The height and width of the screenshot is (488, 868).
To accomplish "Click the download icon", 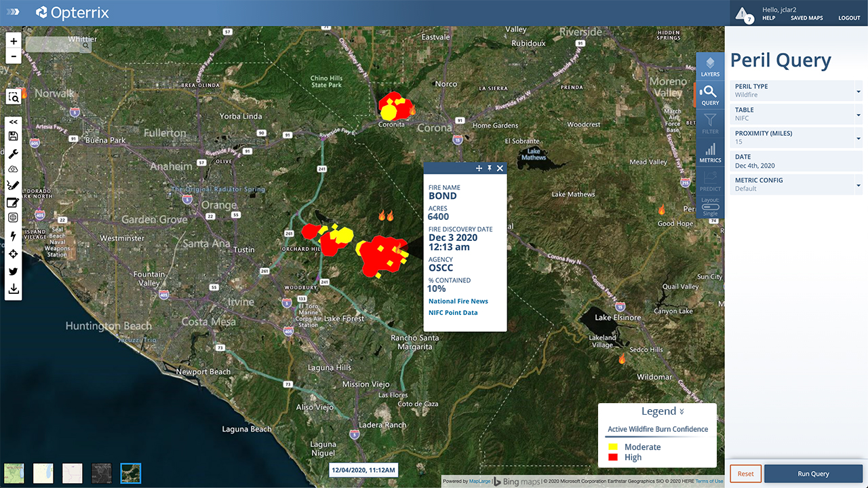I will click(x=14, y=289).
